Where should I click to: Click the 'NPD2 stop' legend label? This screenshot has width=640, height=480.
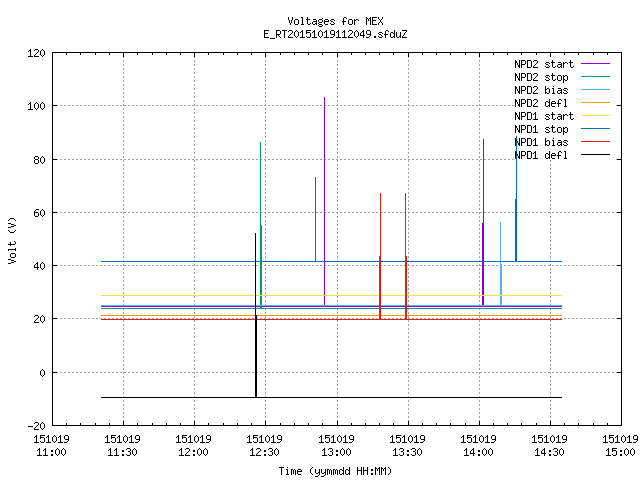(x=541, y=77)
